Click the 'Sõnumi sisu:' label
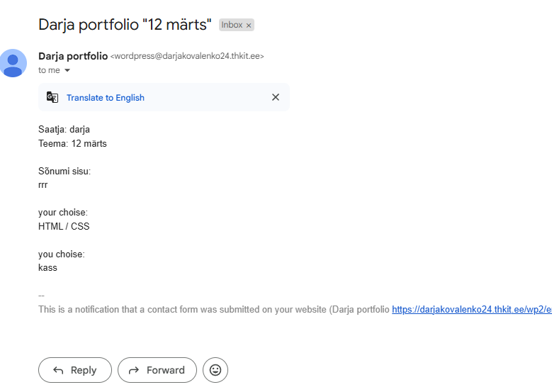This screenshot has width=552, height=392. 64,171
